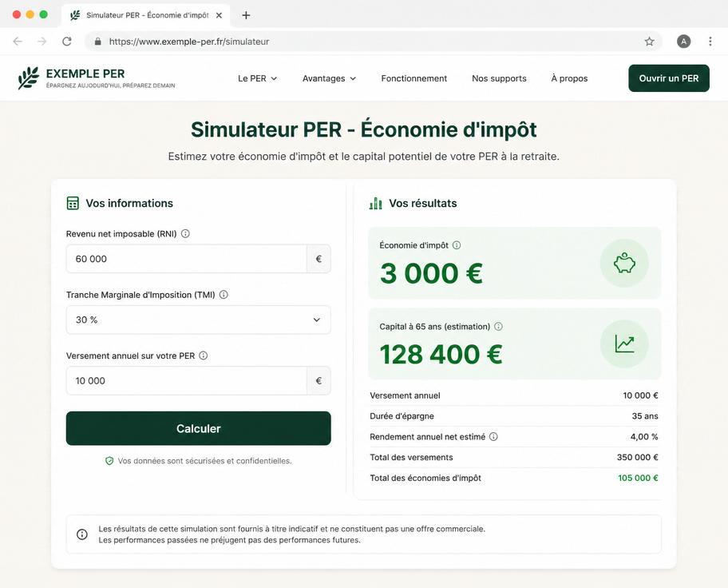Image resolution: width=728 pixels, height=588 pixels.
Task: Open the Nos supports page
Action: [x=499, y=78]
